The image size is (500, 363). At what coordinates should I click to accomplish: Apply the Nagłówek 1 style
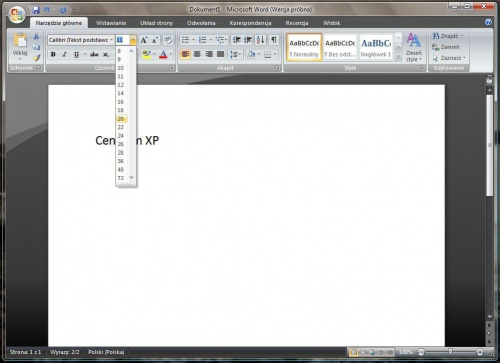[376, 47]
